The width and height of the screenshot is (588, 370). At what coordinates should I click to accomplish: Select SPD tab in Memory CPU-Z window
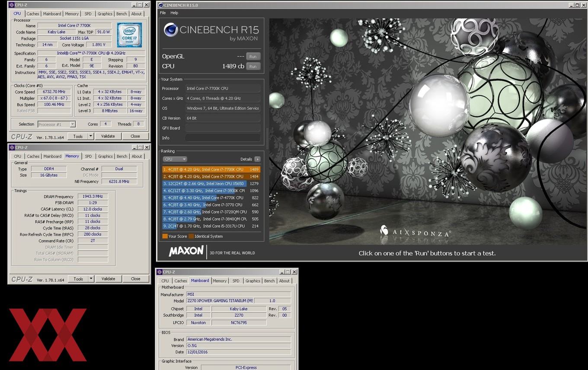88,156
